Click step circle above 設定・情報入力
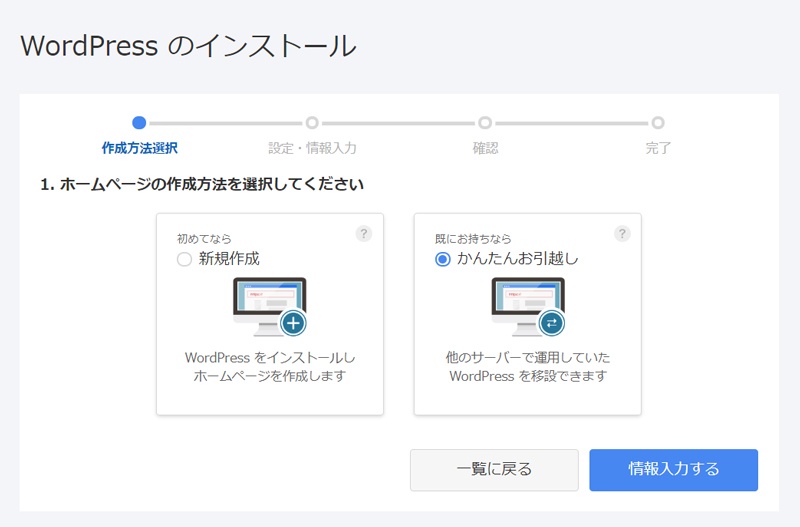This screenshot has width=800, height=527. (312, 123)
